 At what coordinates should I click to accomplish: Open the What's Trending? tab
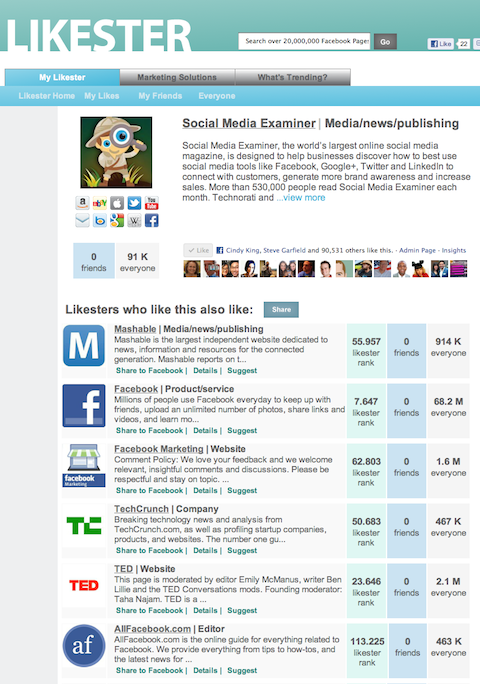(292, 77)
